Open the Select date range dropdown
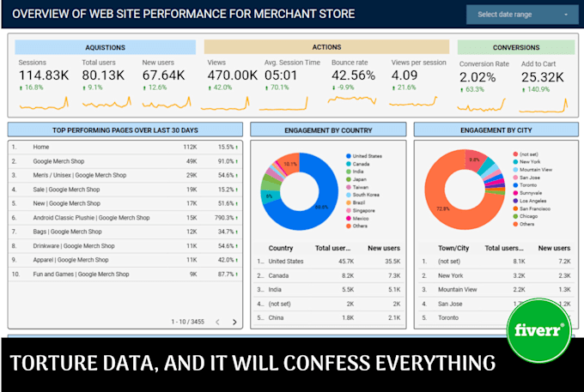 click(522, 15)
